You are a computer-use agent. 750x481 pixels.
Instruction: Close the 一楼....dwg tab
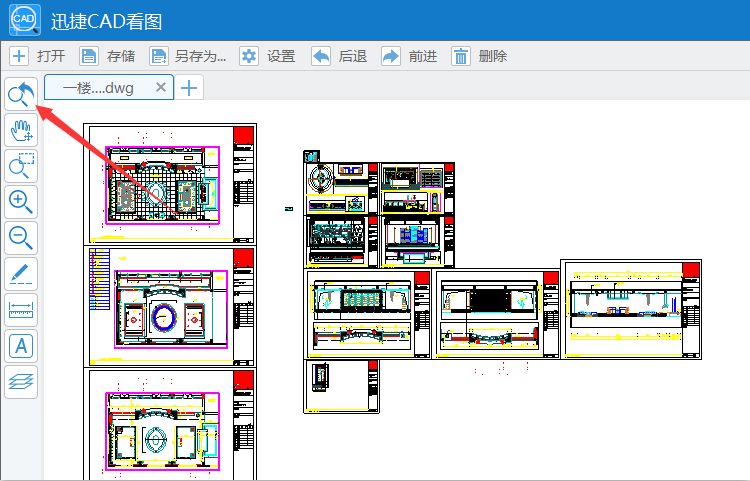(x=160, y=88)
